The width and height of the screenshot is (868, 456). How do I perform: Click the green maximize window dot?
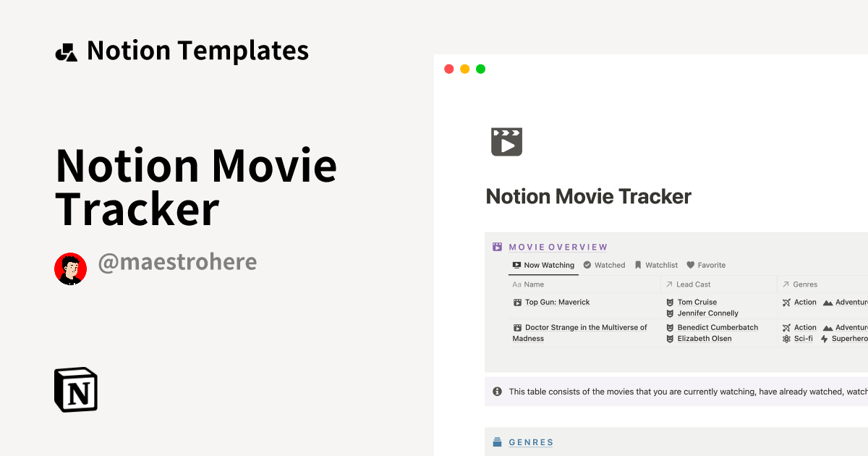pyautogui.click(x=480, y=69)
